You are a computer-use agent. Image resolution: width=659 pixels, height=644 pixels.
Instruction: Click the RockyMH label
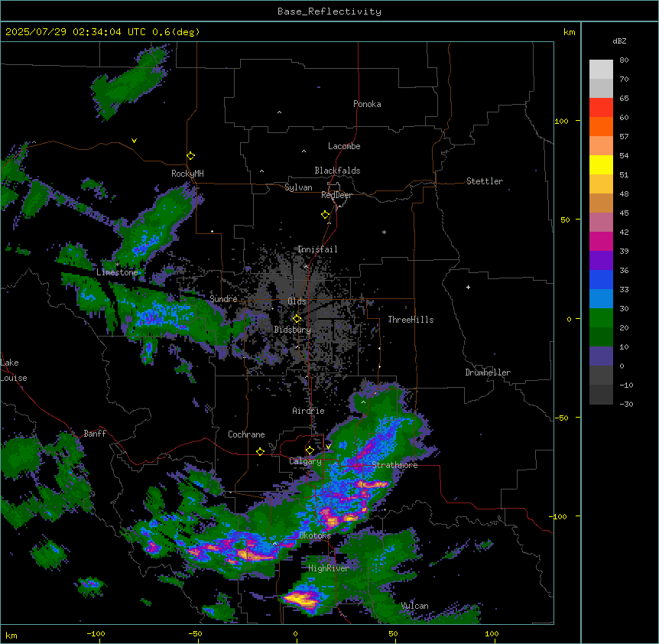(x=187, y=173)
